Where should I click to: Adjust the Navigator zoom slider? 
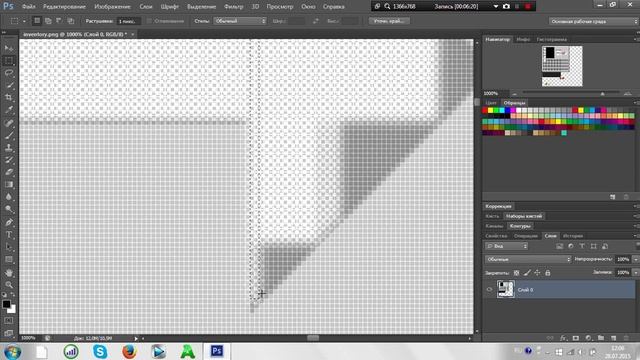[x=602, y=93]
